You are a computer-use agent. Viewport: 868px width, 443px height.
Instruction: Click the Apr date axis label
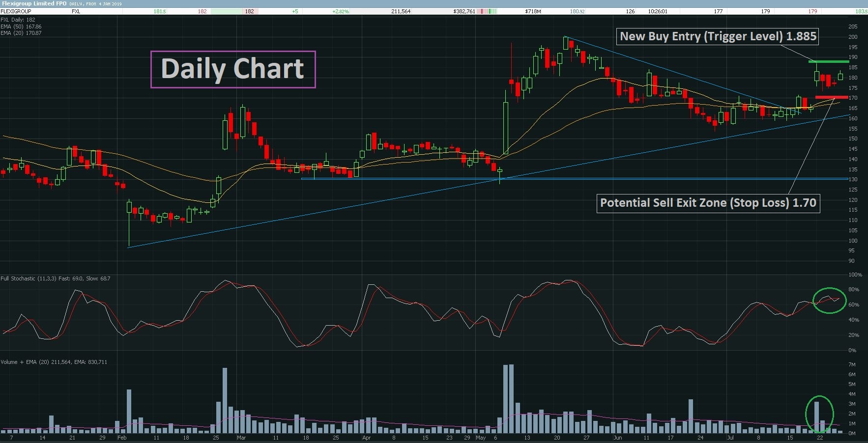coord(366,438)
